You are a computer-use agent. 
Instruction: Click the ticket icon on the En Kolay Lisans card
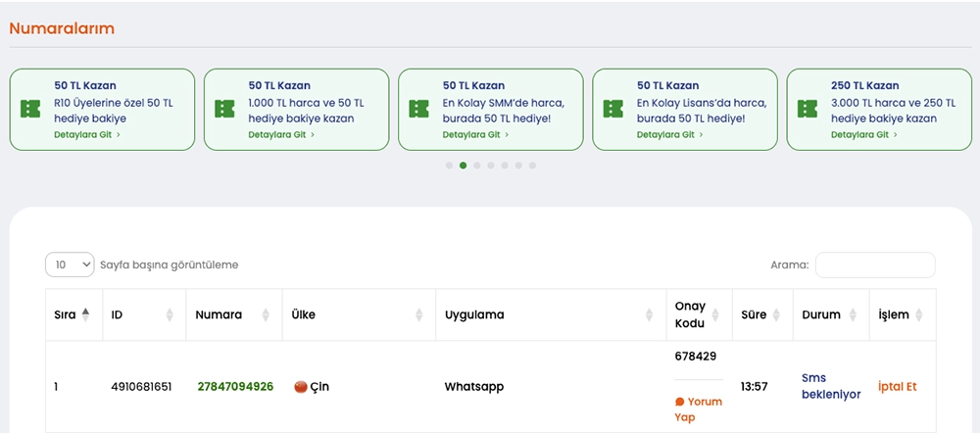click(x=613, y=109)
